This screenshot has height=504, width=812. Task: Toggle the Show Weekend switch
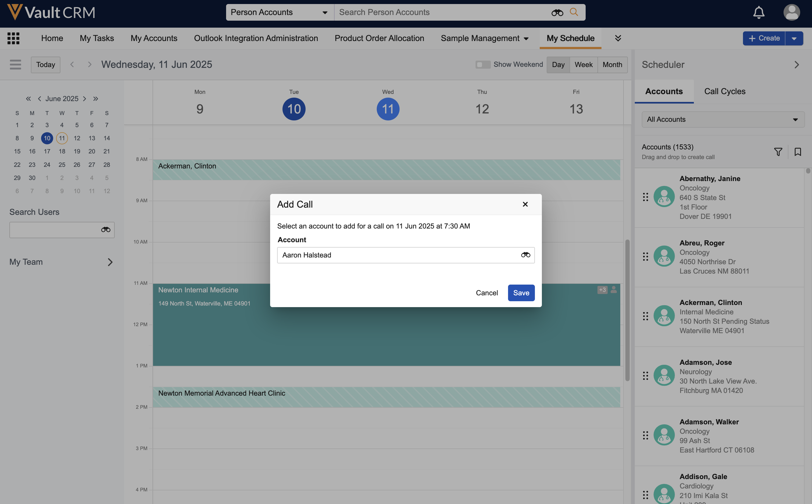[x=483, y=65]
